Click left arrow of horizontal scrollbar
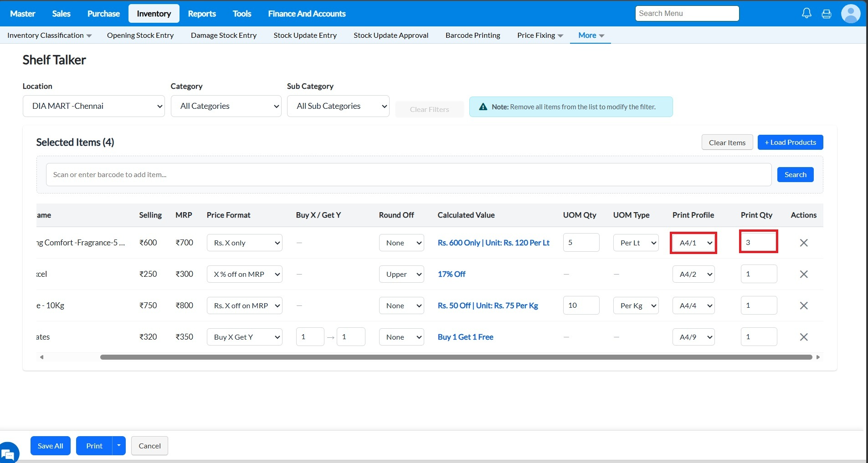Image resolution: width=868 pixels, height=463 pixels. point(41,357)
